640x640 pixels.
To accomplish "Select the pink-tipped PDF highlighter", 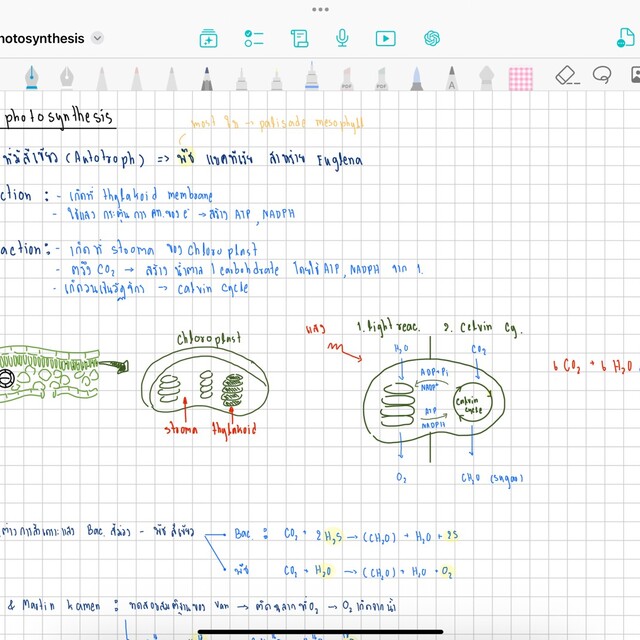I will click(x=347, y=77).
